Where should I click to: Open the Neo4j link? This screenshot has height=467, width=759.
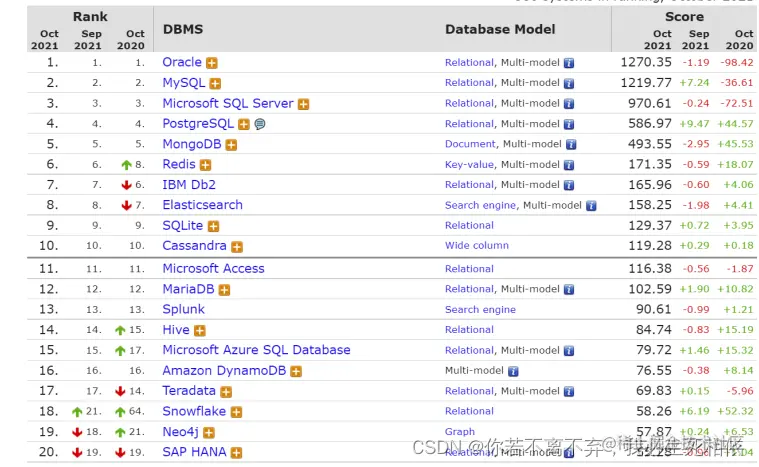pyautogui.click(x=181, y=432)
